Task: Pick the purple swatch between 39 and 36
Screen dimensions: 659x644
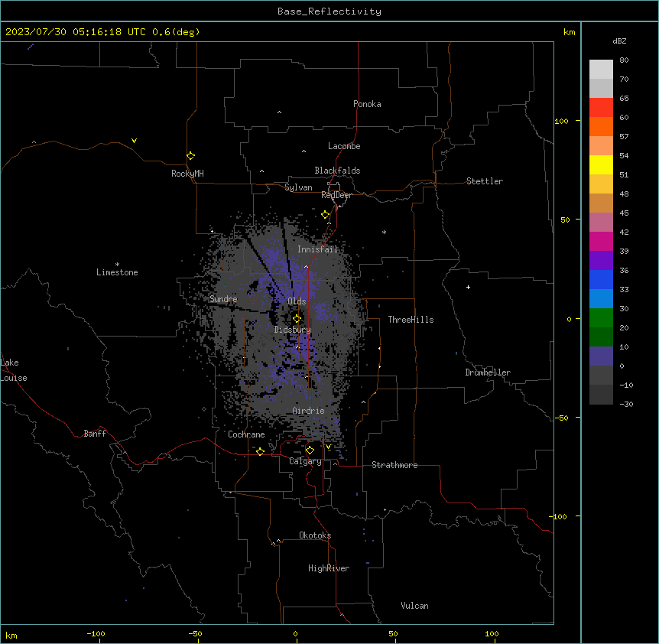Action: 601,261
